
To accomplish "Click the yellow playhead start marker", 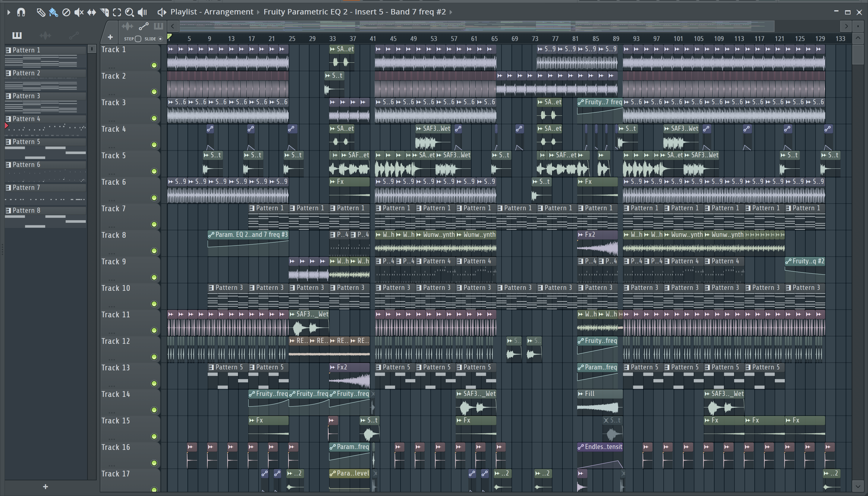I will tap(170, 37).
